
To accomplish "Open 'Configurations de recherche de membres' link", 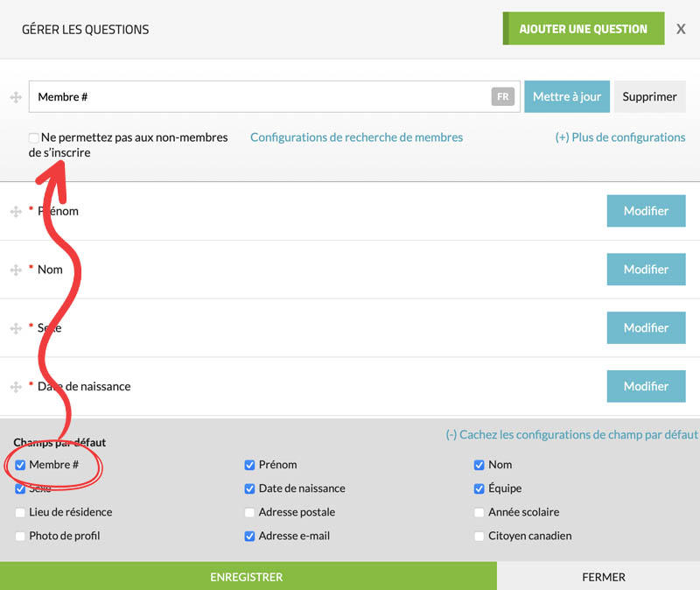I will click(356, 137).
